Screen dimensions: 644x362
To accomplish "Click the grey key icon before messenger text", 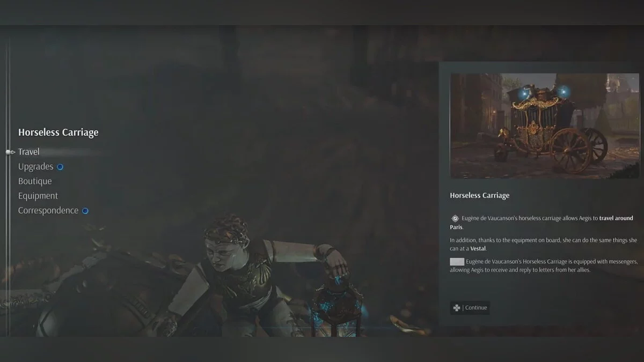I will pos(457,261).
